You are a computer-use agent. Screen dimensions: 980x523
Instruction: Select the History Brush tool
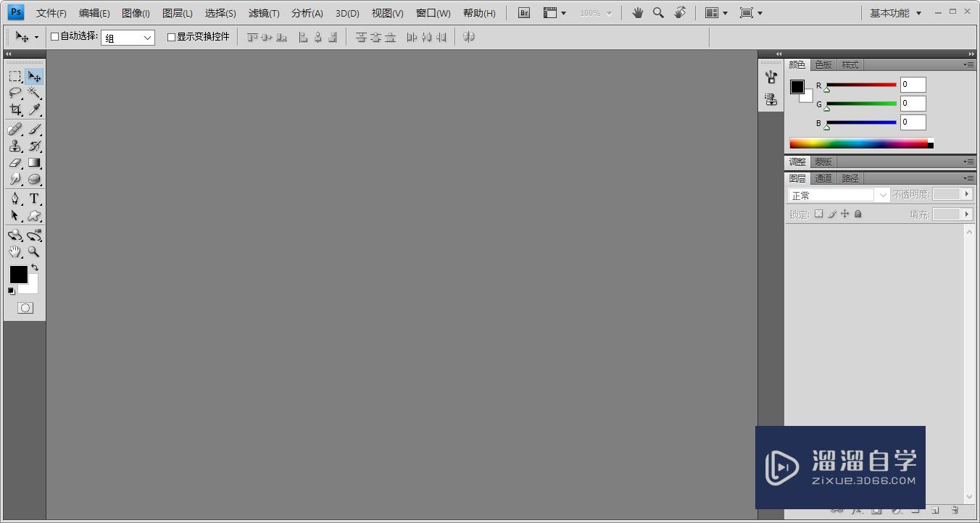click(x=34, y=146)
